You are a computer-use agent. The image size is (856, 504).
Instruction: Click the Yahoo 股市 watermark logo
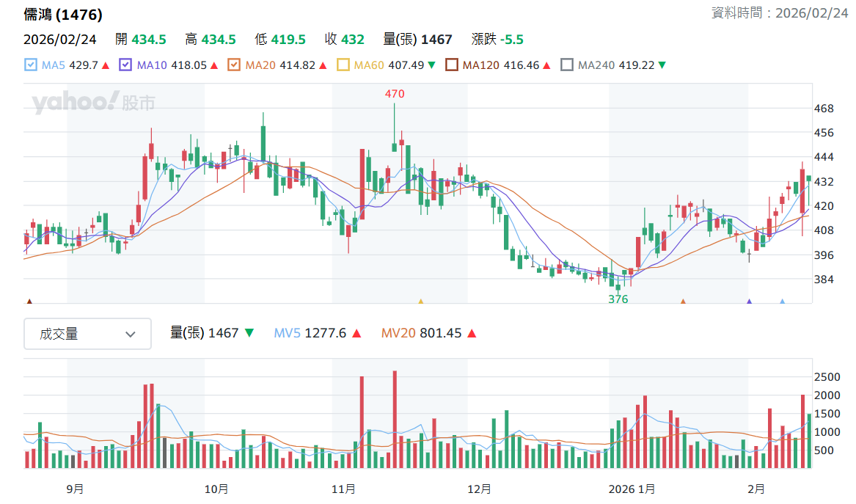[93, 102]
